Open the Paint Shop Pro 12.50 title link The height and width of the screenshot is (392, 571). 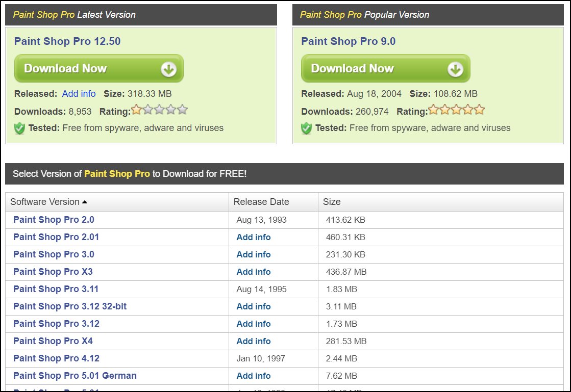(67, 41)
